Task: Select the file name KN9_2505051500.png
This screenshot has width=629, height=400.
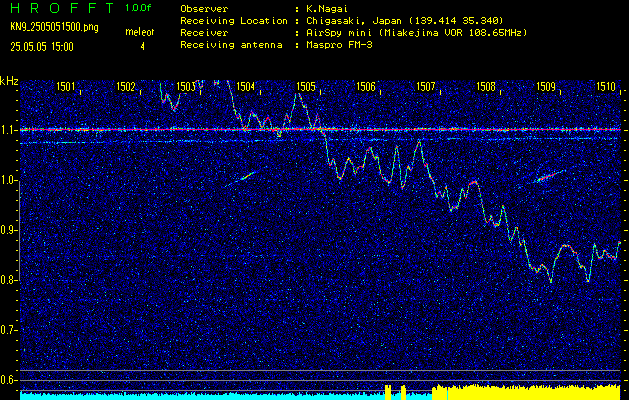Action: (54, 27)
